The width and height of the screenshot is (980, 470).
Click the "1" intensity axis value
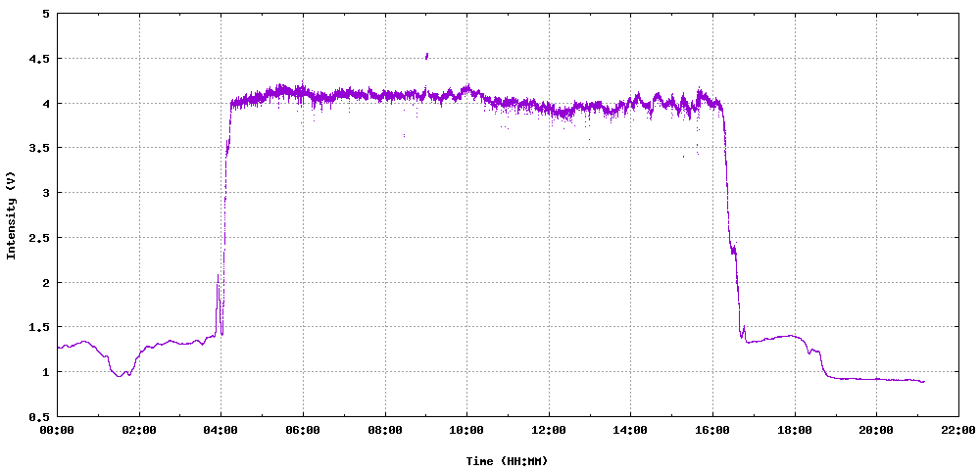46,372
